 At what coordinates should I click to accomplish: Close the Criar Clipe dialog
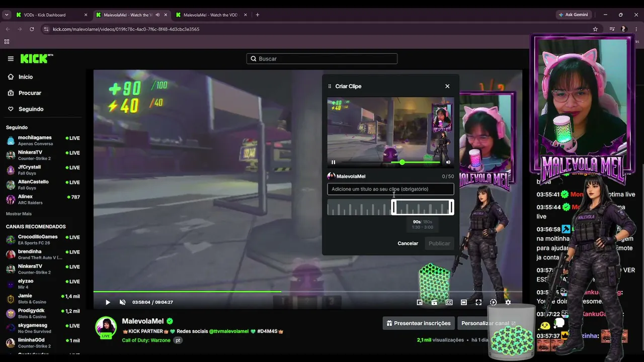click(x=447, y=86)
